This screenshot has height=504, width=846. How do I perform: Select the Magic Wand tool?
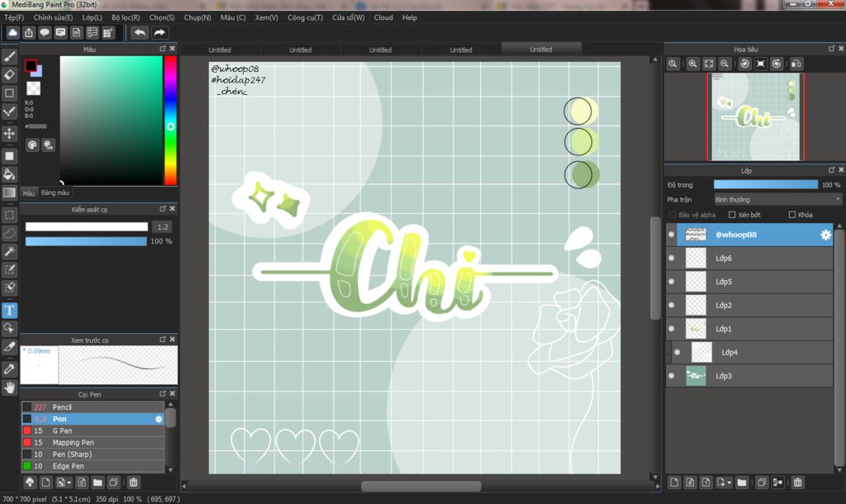(9, 251)
